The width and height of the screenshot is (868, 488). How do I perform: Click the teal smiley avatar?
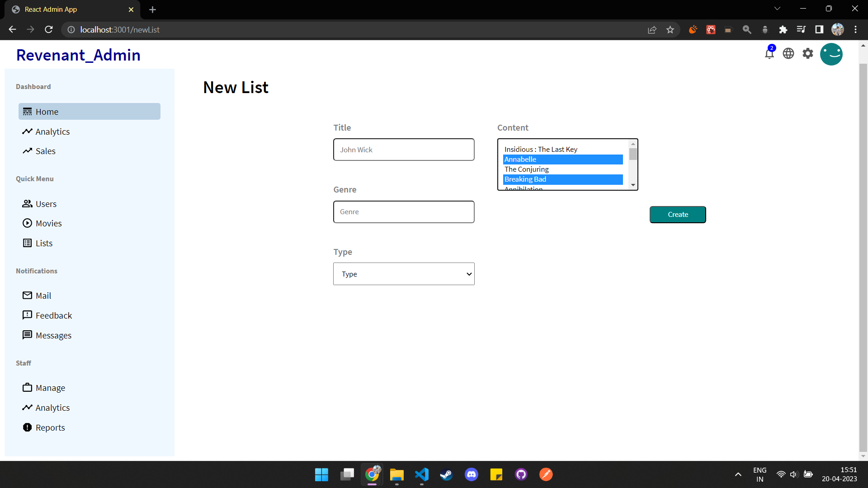click(831, 54)
